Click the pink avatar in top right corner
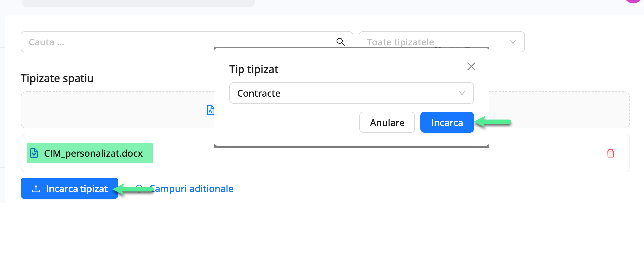Viewport: 644px width, 253px height. [x=634, y=2]
